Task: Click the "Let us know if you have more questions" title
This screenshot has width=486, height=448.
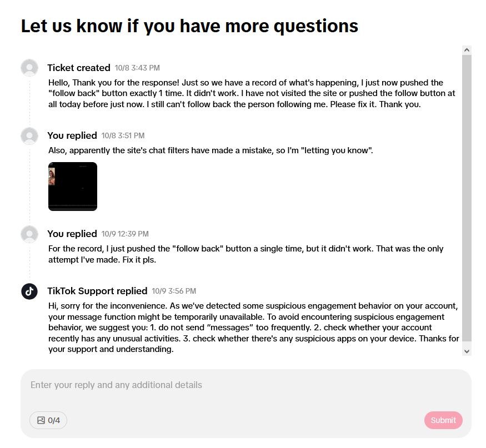Action: [189, 26]
